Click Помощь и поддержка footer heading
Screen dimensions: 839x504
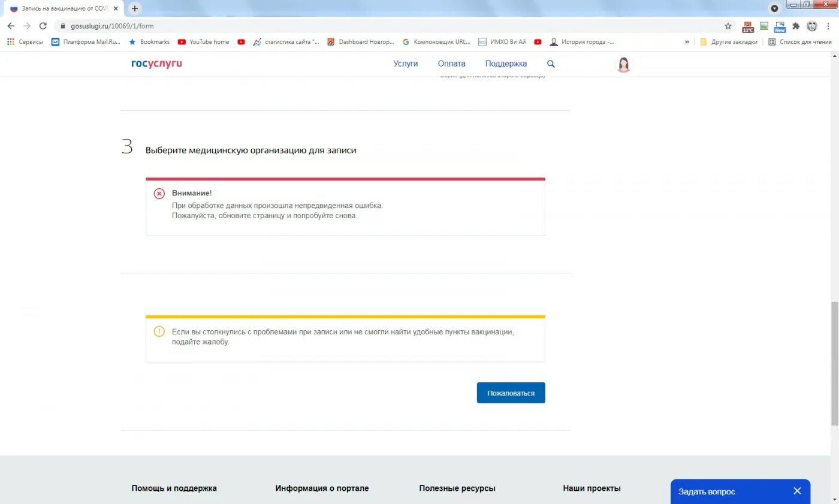(174, 488)
